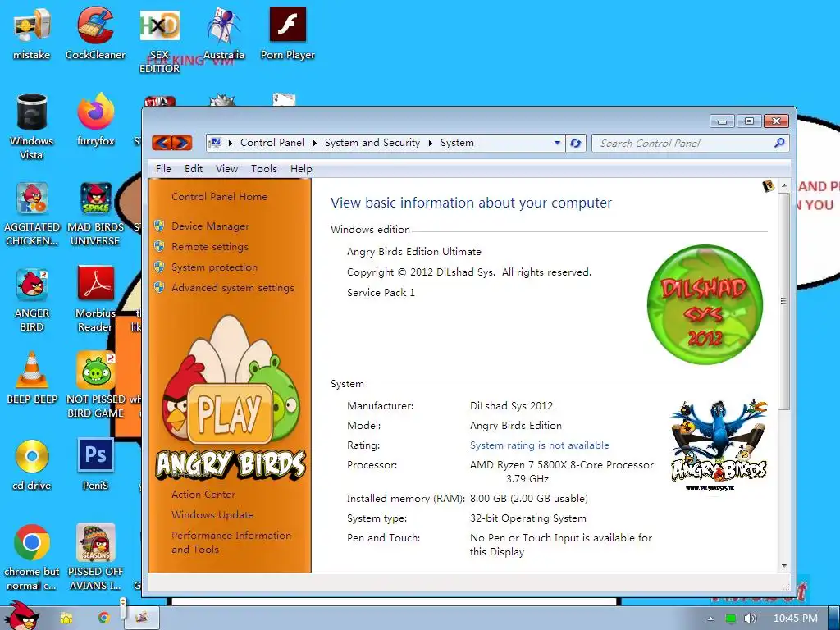Open the File menu
840x630 pixels.
(x=163, y=169)
